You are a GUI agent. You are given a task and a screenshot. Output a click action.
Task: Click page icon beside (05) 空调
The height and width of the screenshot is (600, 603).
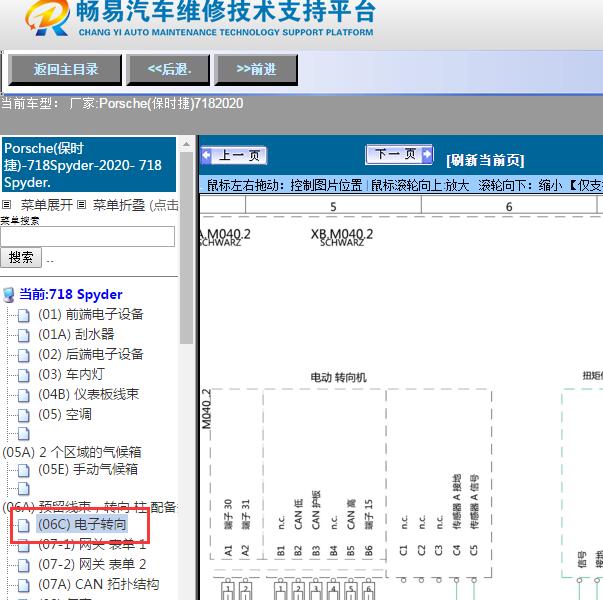click(x=23, y=415)
